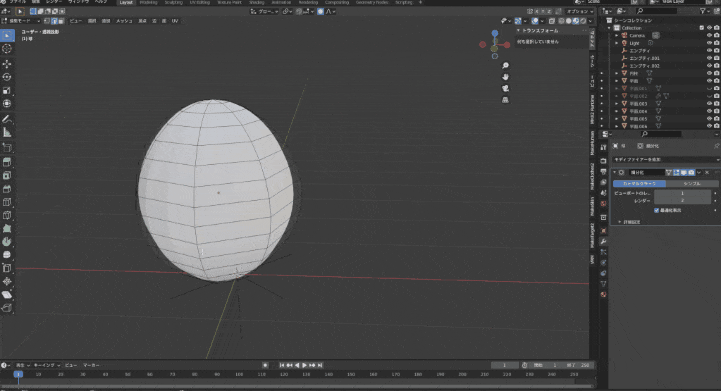Select the Transform tool
This screenshot has width=721, height=391.
coord(7,104)
